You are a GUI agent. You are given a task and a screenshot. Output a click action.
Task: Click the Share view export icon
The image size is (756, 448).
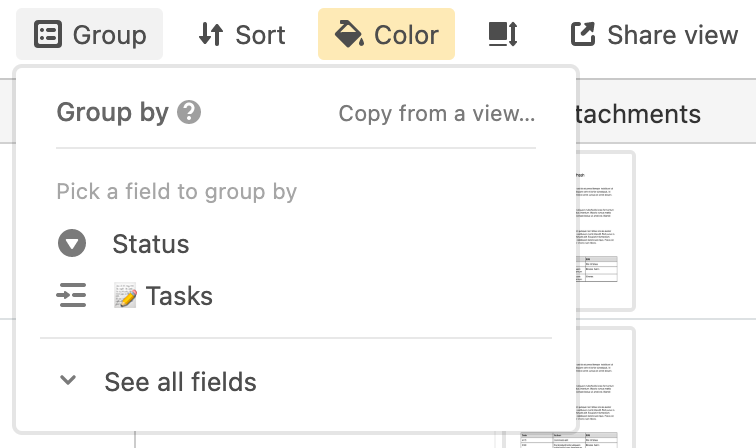[583, 34]
